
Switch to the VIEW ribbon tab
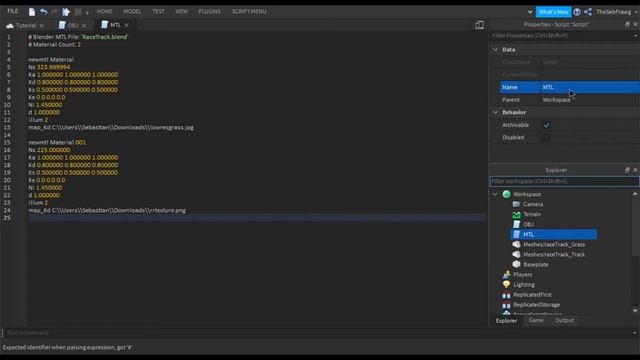(x=182, y=11)
